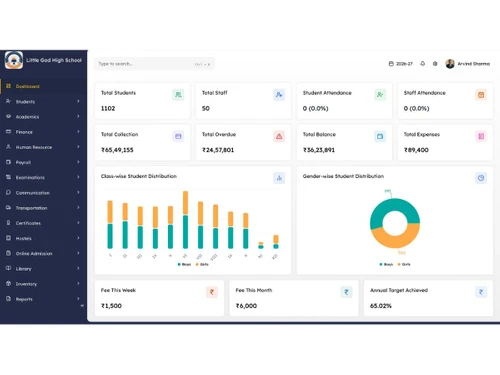Click the Total Expenses card icon

481,136
